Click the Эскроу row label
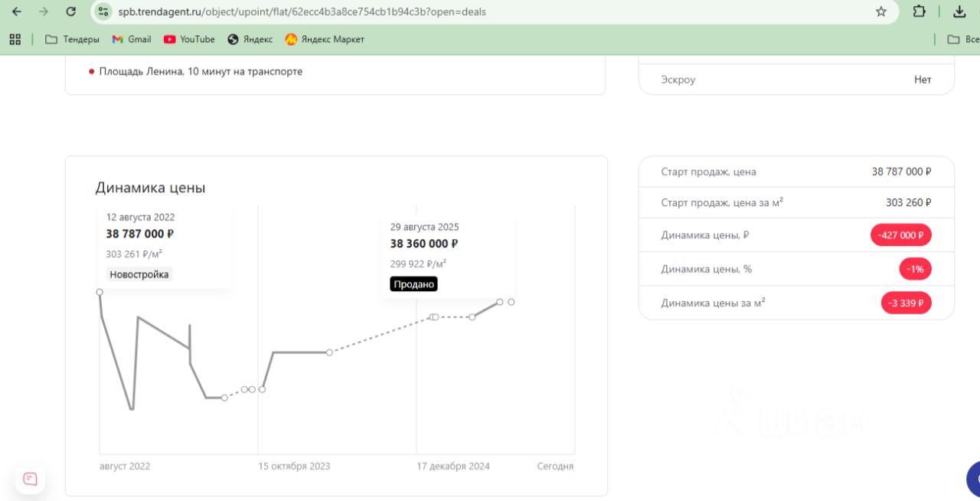This screenshot has width=980, height=501. pos(678,80)
